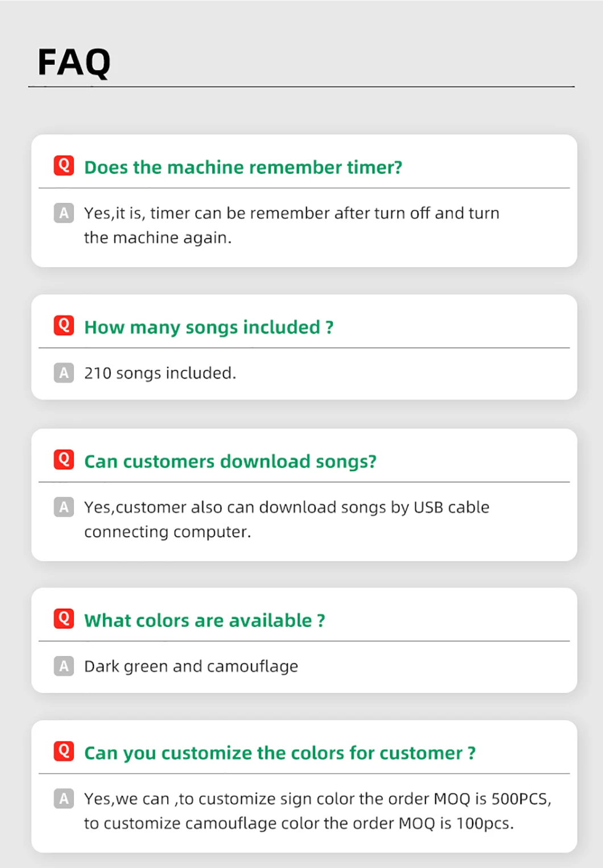Expand 'Does the machine remember timer?' question
Image resolution: width=603 pixels, height=868 pixels.
[x=243, y=167]
